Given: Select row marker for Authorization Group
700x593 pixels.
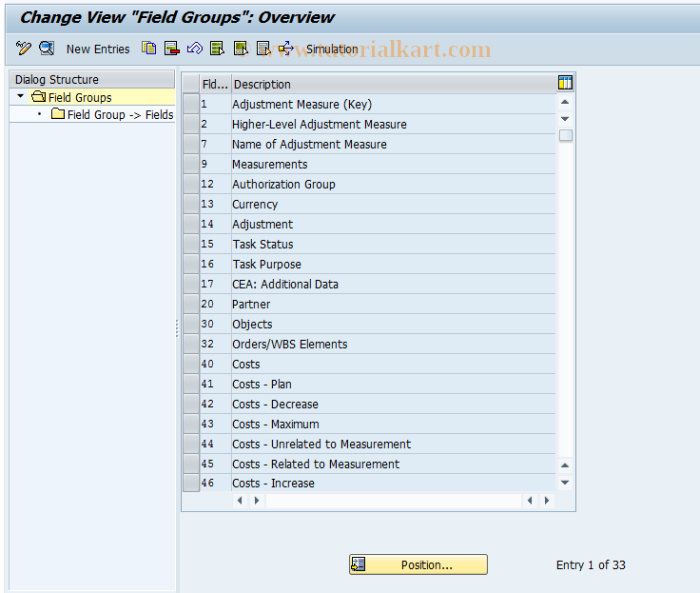Looking at the screenshot, I should 191,184.
